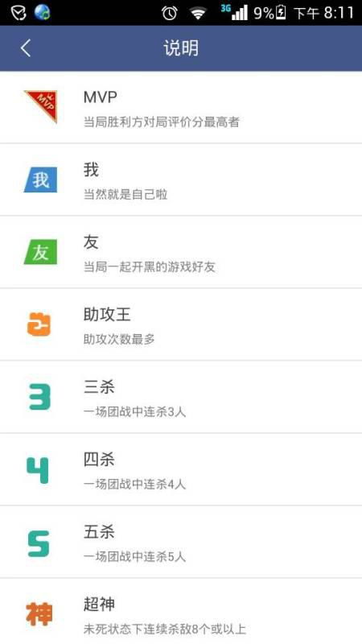Tap the back arrow in header
The height and width of the screenshot is (644, 362).
click(x=26, y=48)
